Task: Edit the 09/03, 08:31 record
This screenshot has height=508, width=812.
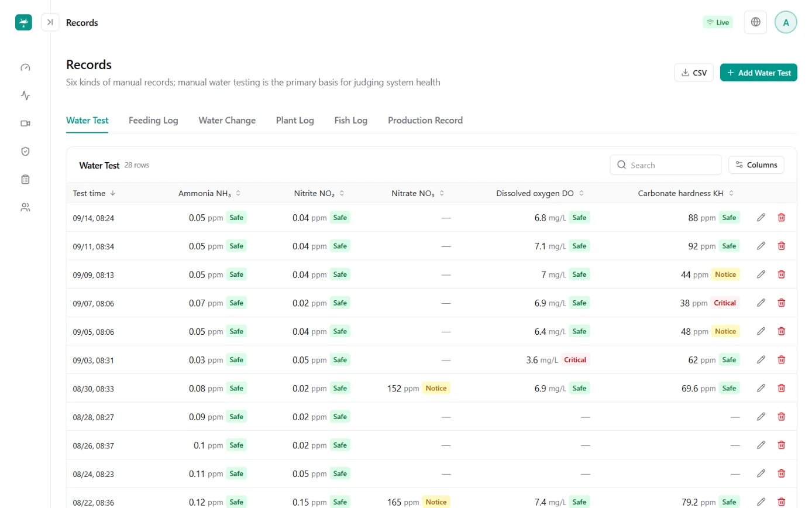Action: [761, 360]
